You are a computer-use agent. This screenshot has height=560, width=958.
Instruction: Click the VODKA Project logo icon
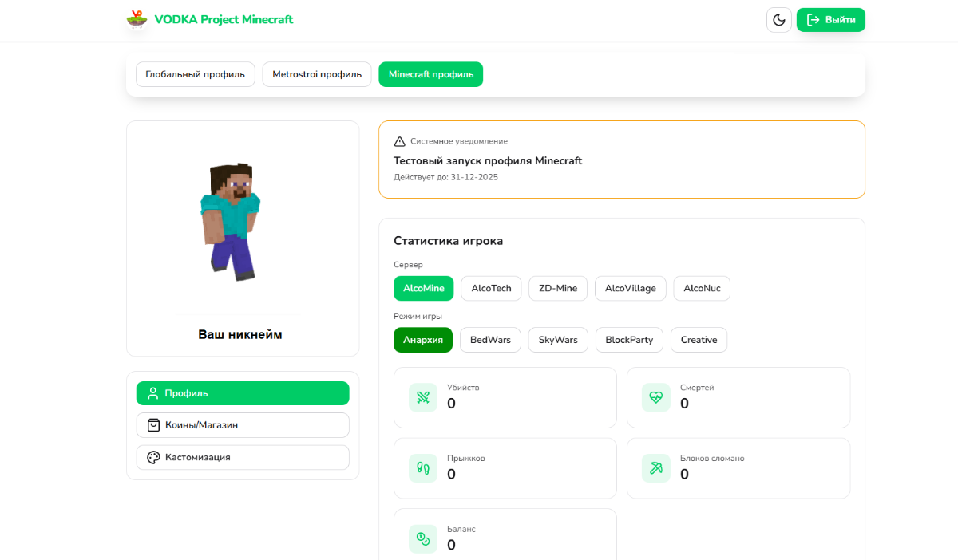point(137,19)
